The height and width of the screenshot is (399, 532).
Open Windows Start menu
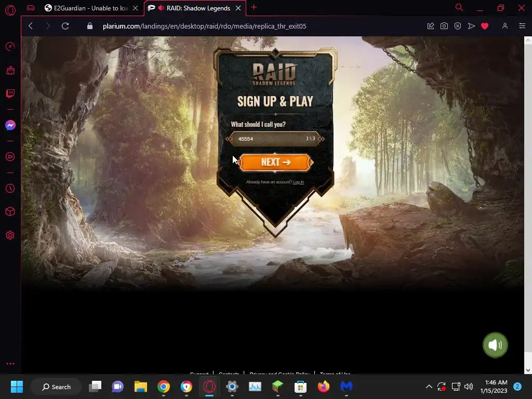[x=17, y=387]
